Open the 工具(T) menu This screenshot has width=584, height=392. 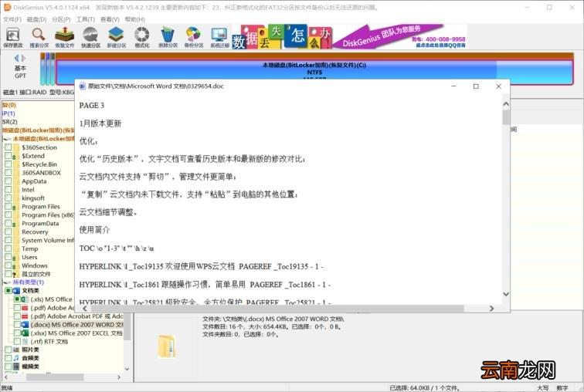point(85,19)
